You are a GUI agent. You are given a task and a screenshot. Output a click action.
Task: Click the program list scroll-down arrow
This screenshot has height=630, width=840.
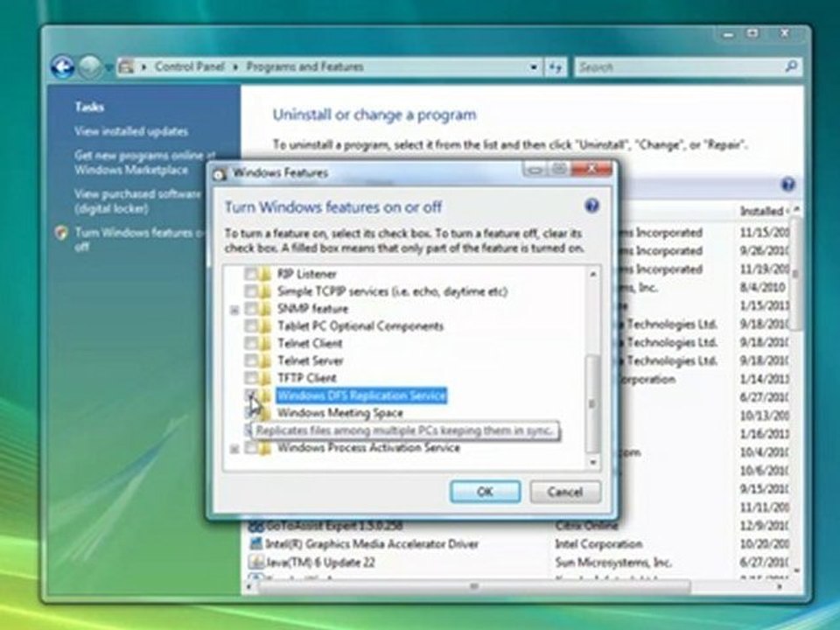[x=796, y=571]
